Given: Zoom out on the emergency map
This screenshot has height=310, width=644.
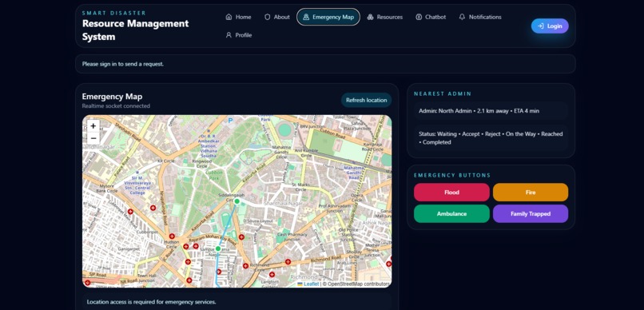Looking at the screenshot, I should click(x=93, y=138).
